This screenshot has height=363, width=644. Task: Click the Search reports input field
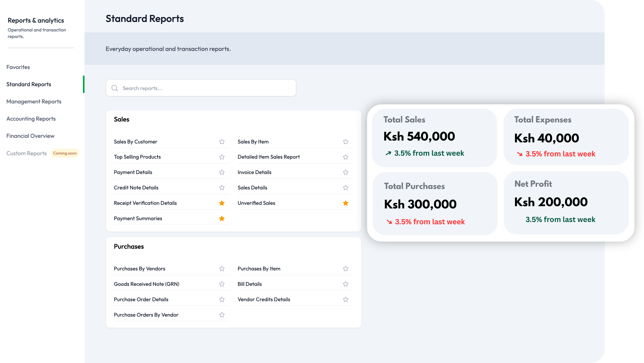[x=201, y=88]
